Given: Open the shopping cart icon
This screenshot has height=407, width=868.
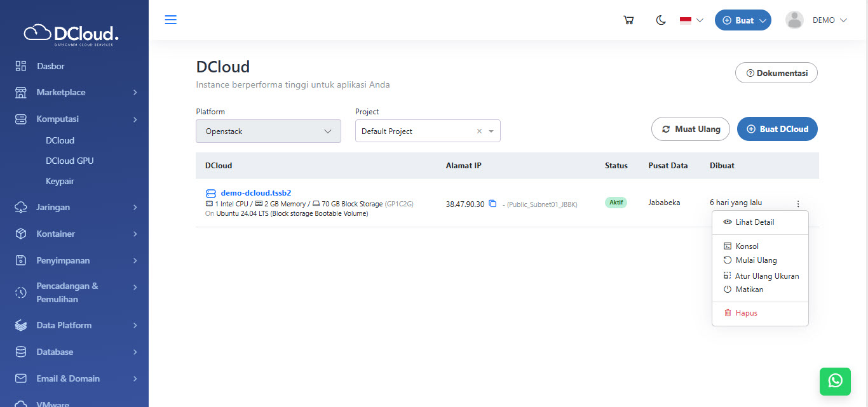Looking at the screenshot, I should click(628, 20).
